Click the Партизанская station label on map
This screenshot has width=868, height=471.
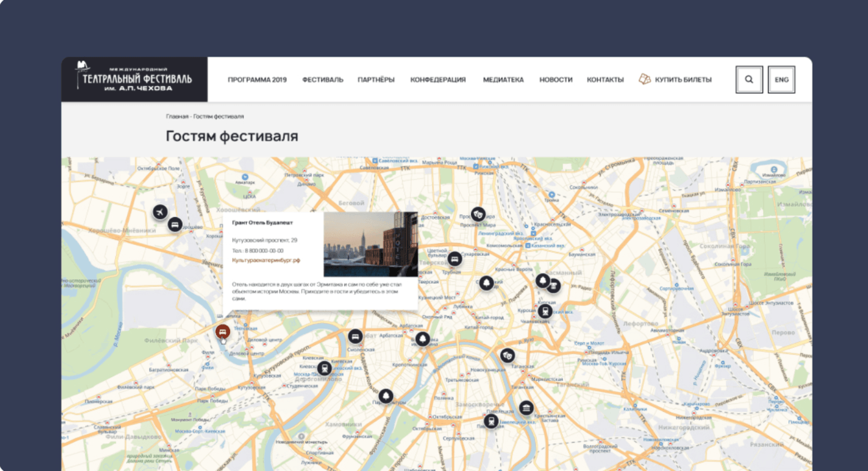click(759, 181)
